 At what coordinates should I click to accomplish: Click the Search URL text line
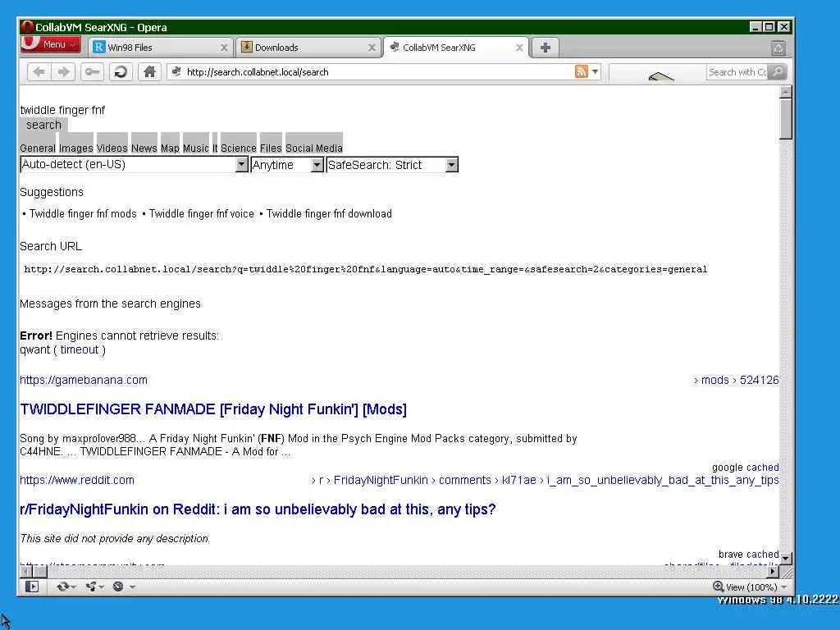point(365,269)
